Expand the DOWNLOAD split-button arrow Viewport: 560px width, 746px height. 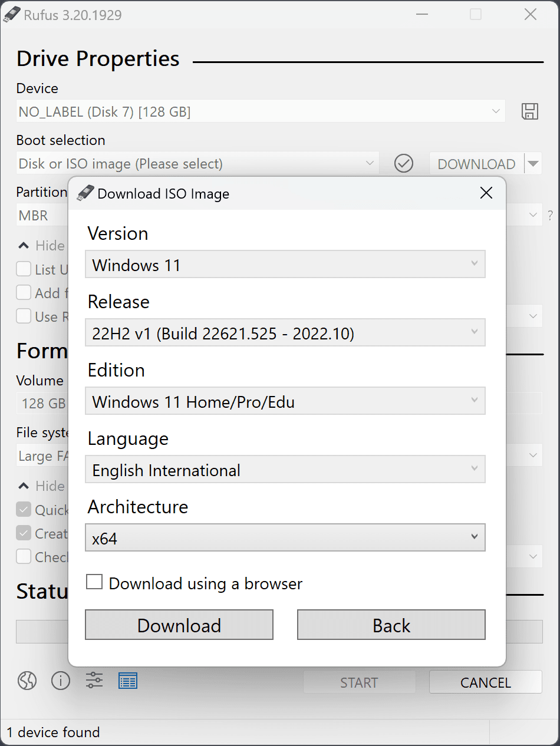pyautogui.click(x=534, y=163)
